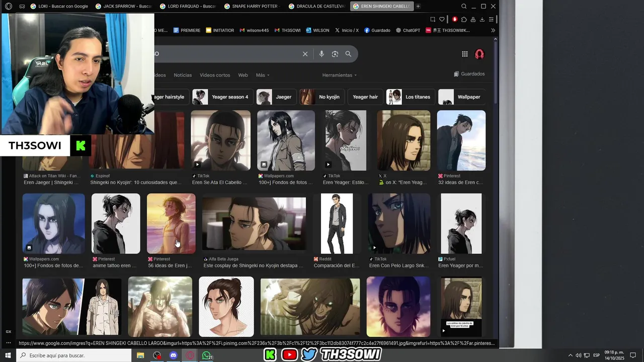644x362 pixels.
Task: Open the search tabs magnifier in the title bar
Action: [x=464, y=6]
